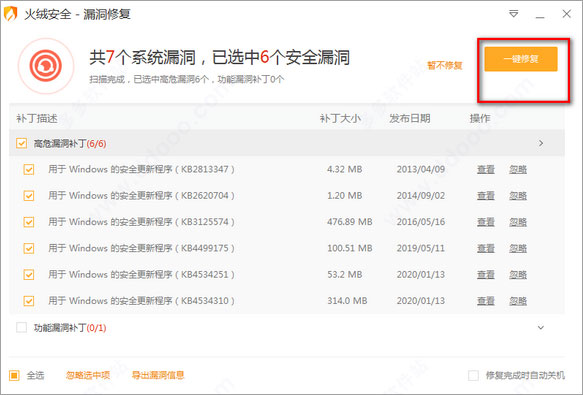Image resolution: width=583 pixels, height=395 pixels.
Task: Click the 476.89 MB size value
Action: click(350, 222)
